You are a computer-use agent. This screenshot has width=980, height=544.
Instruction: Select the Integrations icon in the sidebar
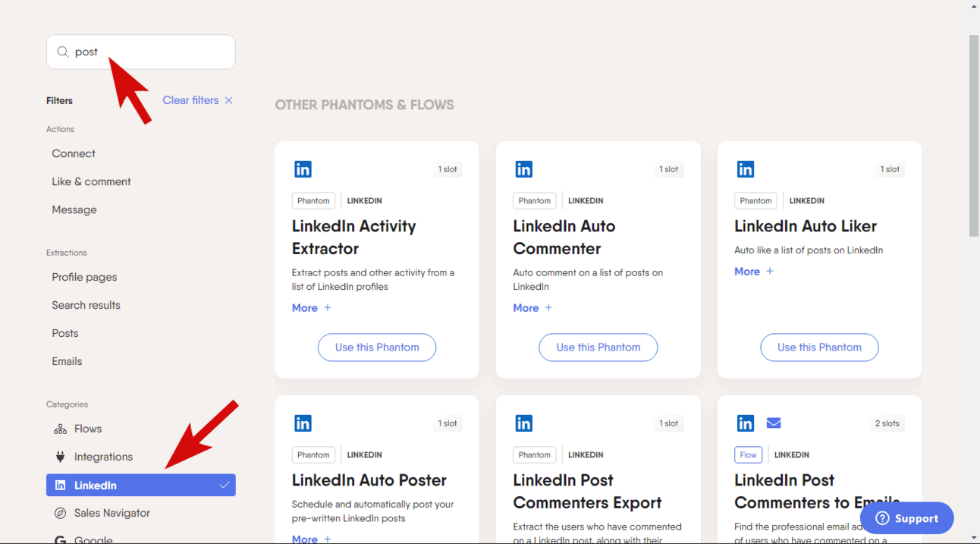60,457
